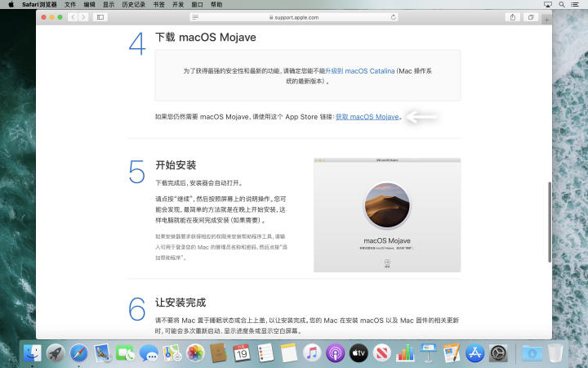Click the 开始安装 heading
The height and width of the screenshot is (368, 588).
pos(176,165)
